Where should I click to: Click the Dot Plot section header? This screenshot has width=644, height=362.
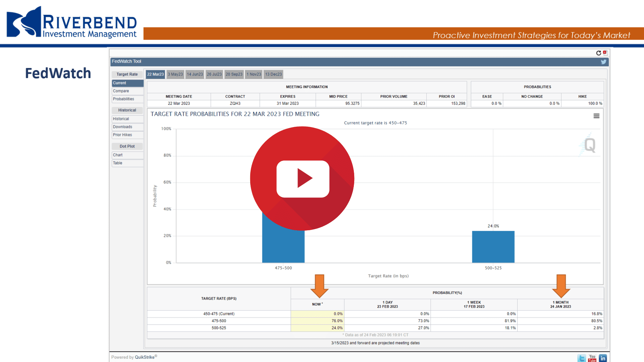[x=127, y=146]
